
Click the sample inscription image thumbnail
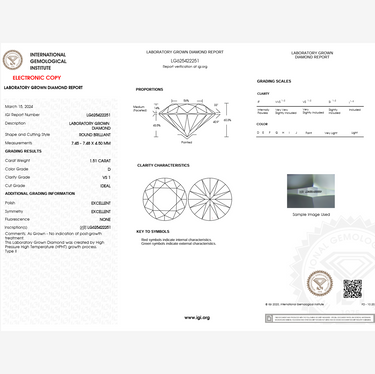pos(311,191)
